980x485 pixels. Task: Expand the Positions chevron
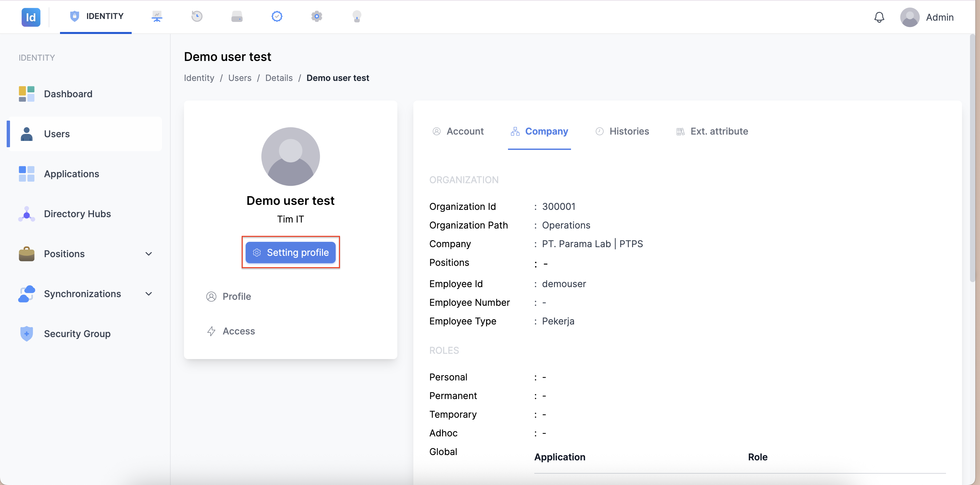(x=149, y=253)
